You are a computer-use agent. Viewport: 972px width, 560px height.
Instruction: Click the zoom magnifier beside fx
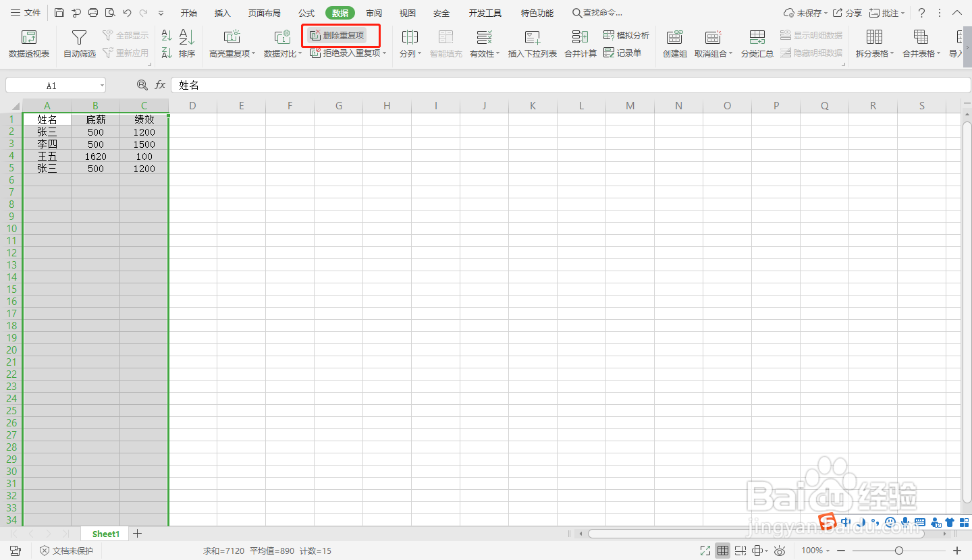(x=142, y=85)
